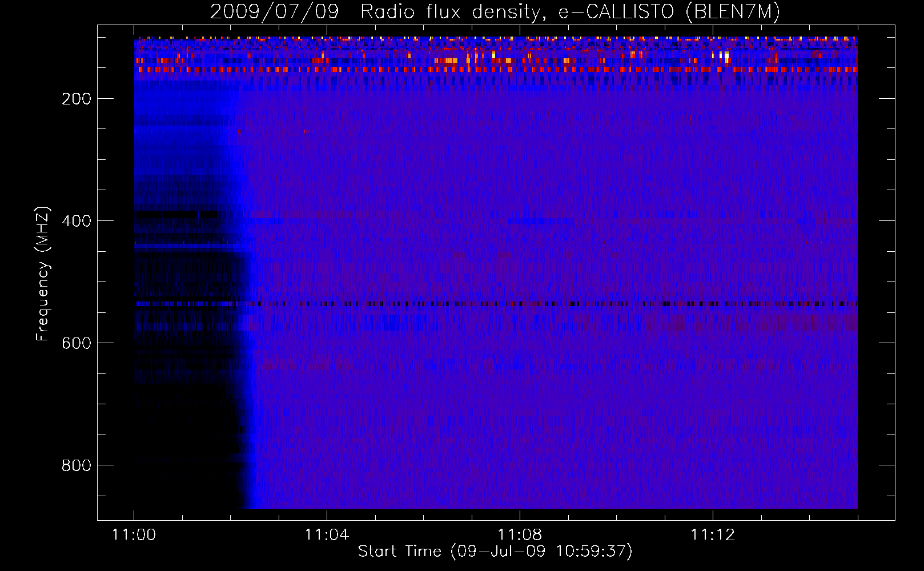
Task: Click the dark horizontal interference line near 540 MHz
Action: pos(496,304)
